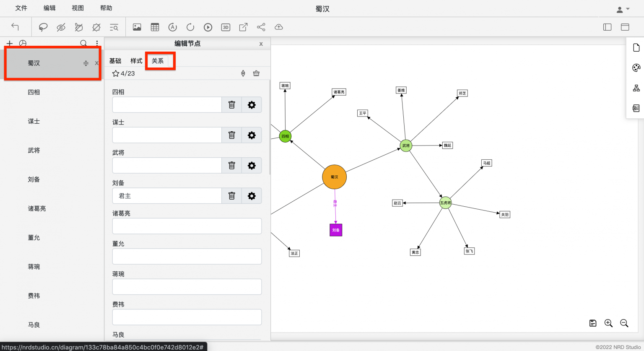Viewport: 644px width, 351px height.
Task: Click the hierarchy layout icon
Action: 636,88
